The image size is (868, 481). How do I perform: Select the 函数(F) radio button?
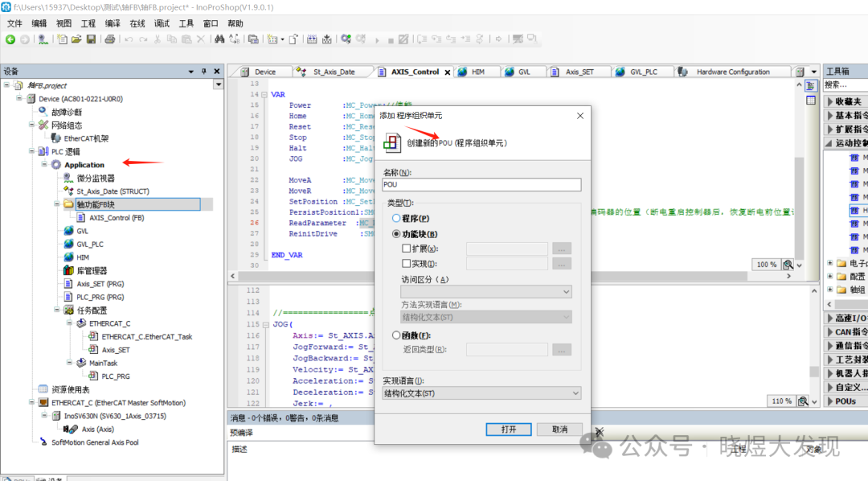(396, 335)
